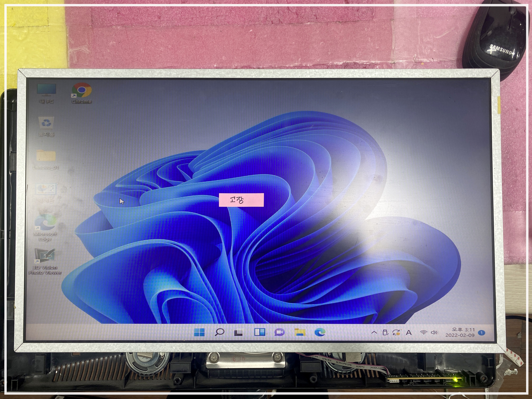Click the notification count badge
The width and height of the screenshot is (532, 399).
(481, 333)
